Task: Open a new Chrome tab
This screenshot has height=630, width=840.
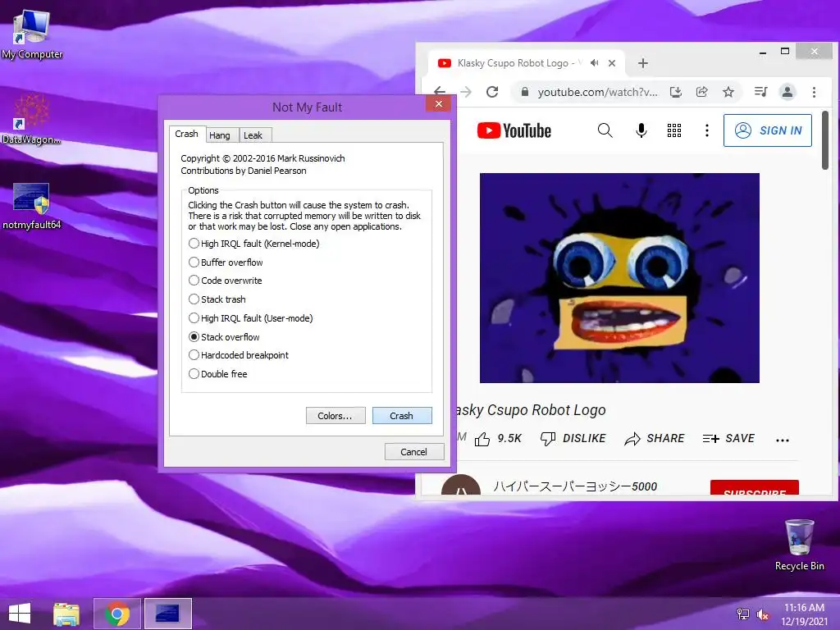Action: pyautogui.click(x=643, y=63)
